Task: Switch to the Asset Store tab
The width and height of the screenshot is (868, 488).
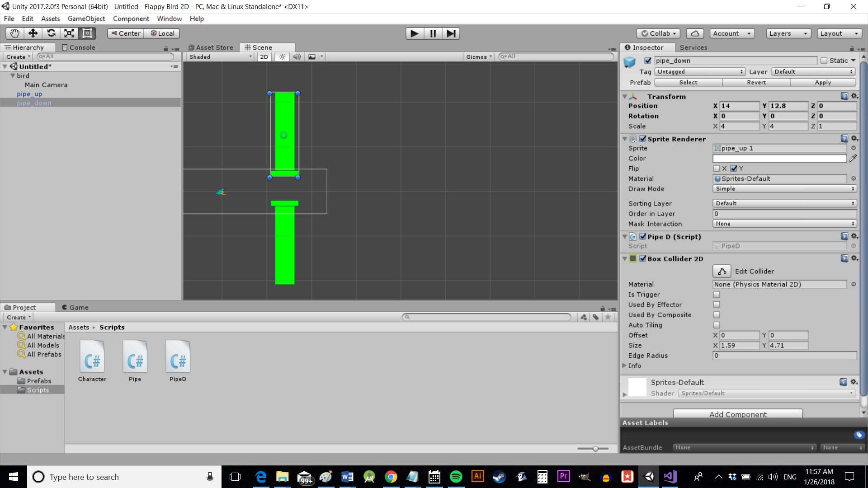Action: [211, 47]
